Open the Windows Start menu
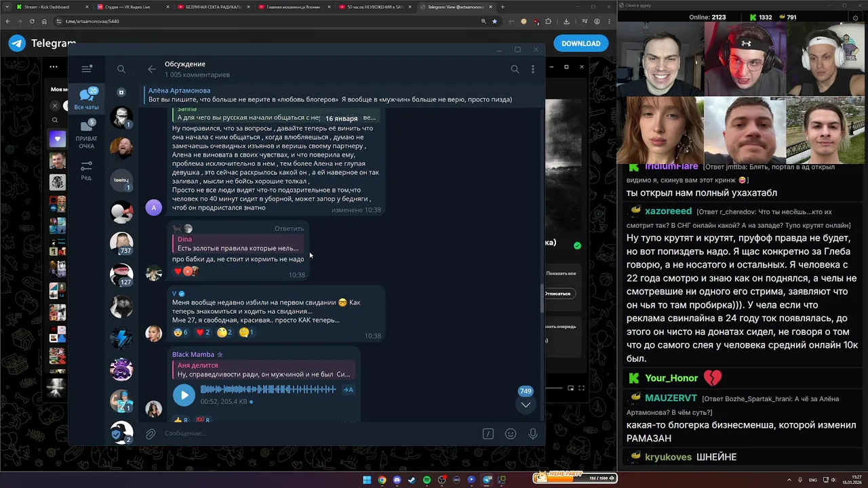 [x=367, y=480]
